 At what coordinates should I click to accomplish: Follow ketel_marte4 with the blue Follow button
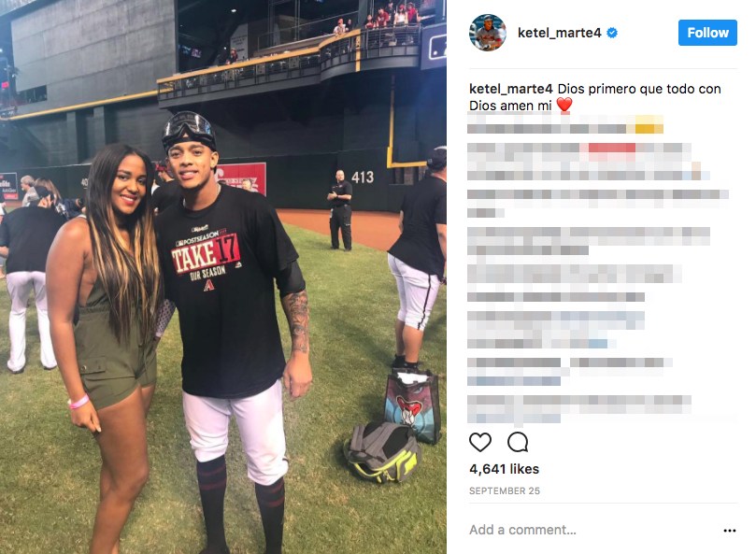(707, 33)
